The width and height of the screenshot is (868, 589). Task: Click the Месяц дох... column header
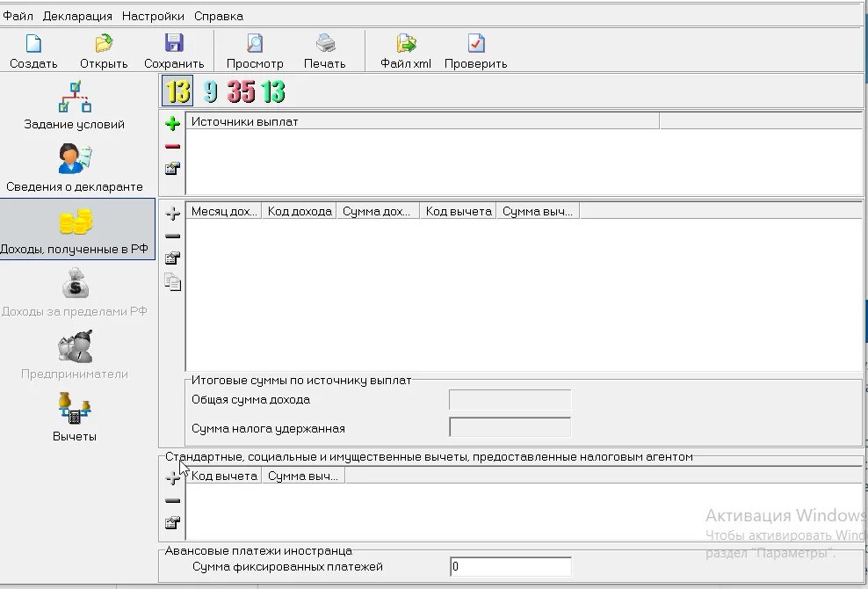coord(224,211)
